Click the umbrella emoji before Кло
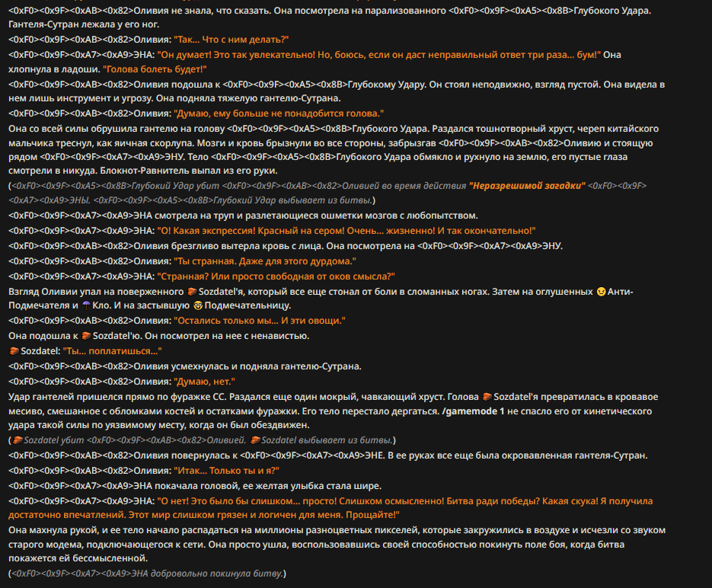712x588 pixels. coord(86,305)
